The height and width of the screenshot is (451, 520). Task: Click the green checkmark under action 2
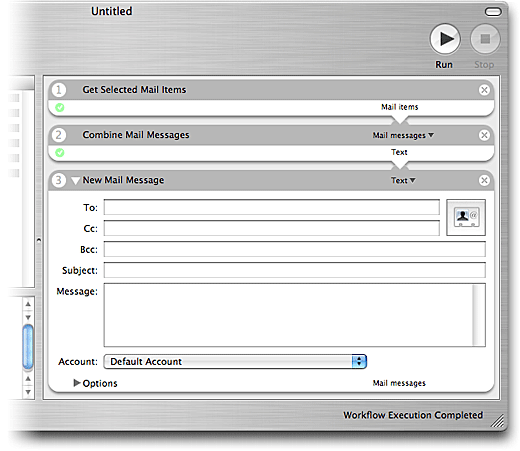click(60, 153)
